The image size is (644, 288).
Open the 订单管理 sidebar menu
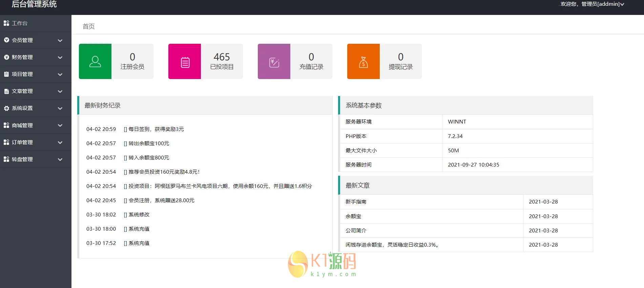pos(22,142)
